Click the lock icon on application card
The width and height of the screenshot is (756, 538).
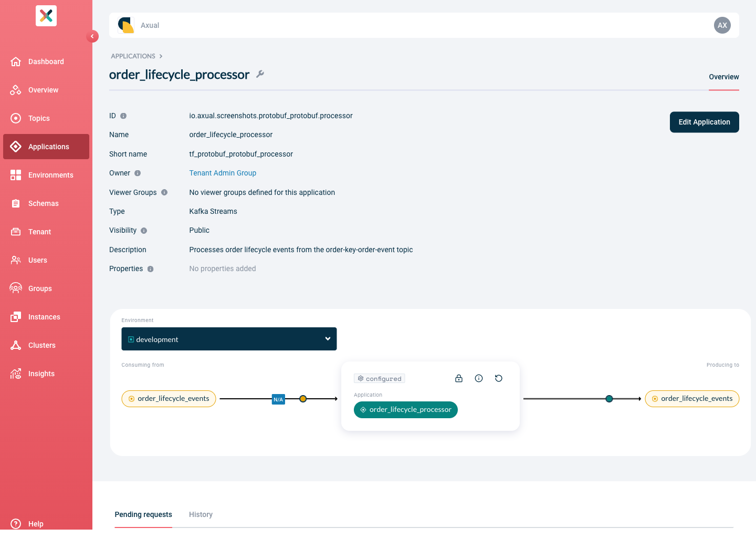[459, 378]
